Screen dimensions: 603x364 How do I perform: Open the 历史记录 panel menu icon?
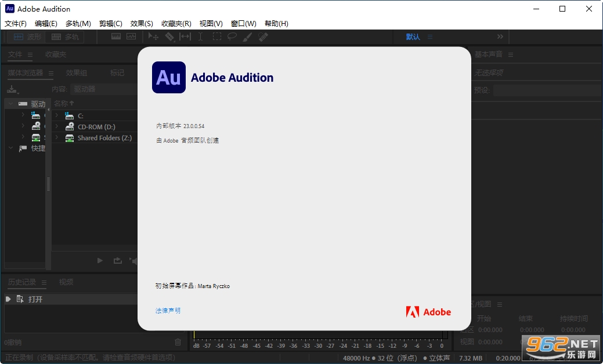tap(44, 282)
